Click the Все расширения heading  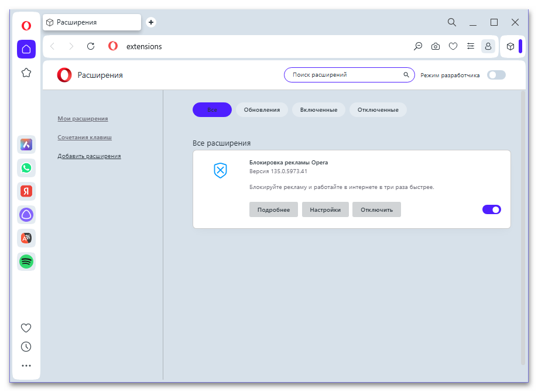222,143
